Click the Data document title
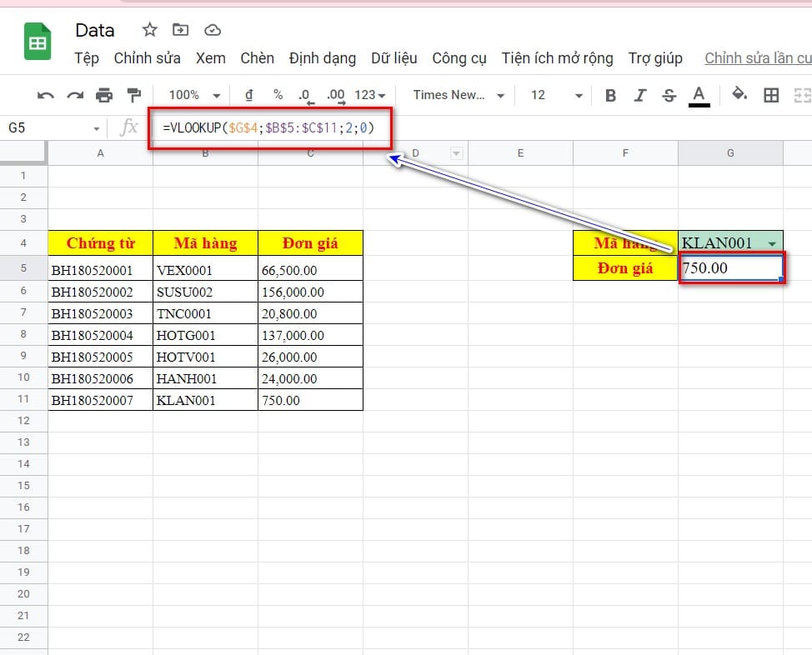 point(95,30)
